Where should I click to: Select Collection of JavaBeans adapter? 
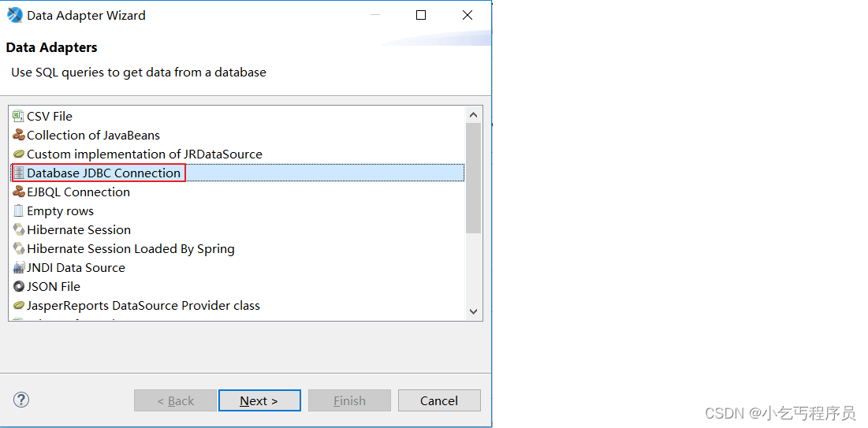pos(237,135)
